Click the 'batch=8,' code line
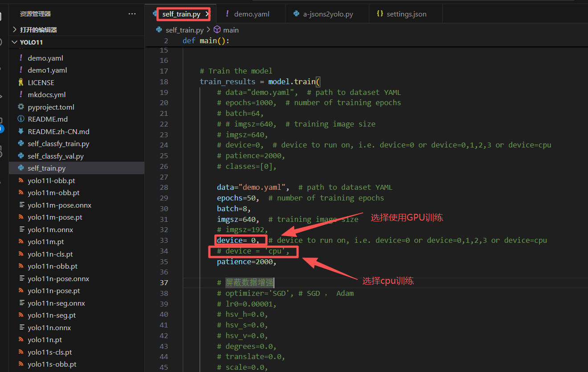Screen dimensions: 588x372 [234, 208]
